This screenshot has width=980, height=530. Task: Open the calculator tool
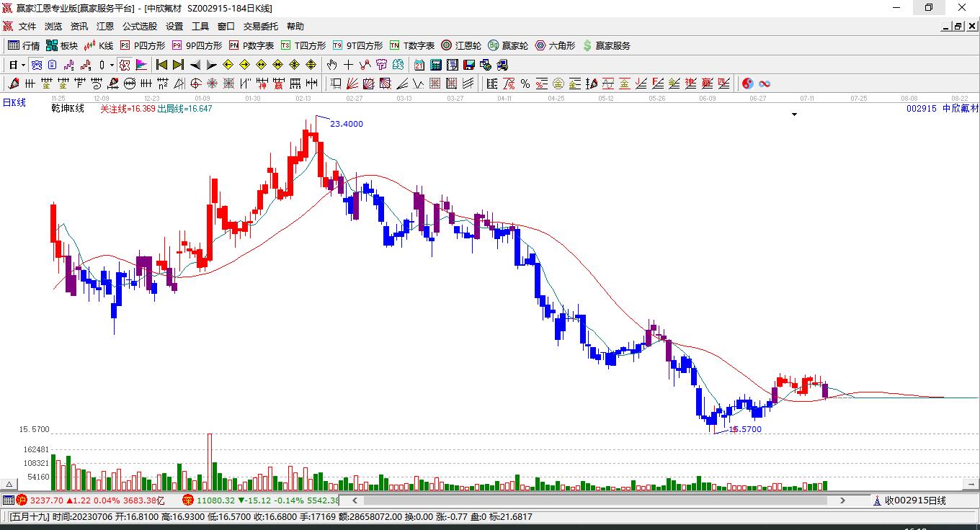(435, 65)
